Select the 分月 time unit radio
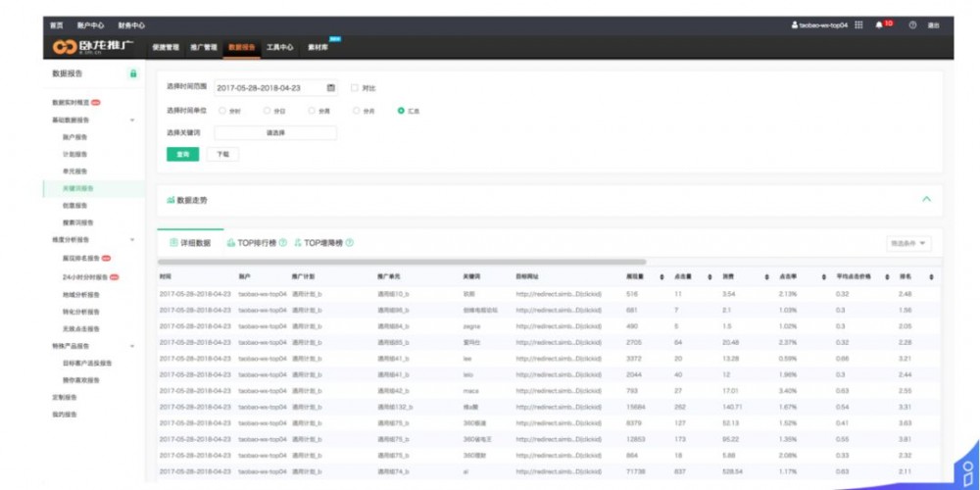The image size is (980, 490). [357, 111]
